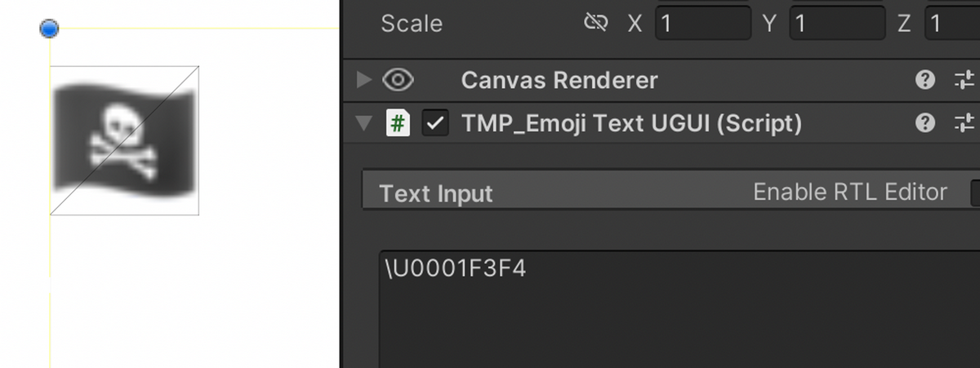The image size is (980, 368).
Task: Click the Scale X axis label
Action: tap(635, 24)
